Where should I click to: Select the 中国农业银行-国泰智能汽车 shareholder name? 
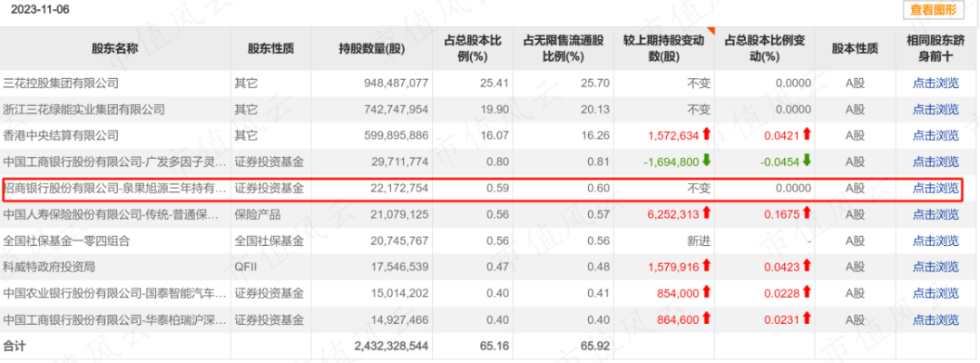[115, 294]
